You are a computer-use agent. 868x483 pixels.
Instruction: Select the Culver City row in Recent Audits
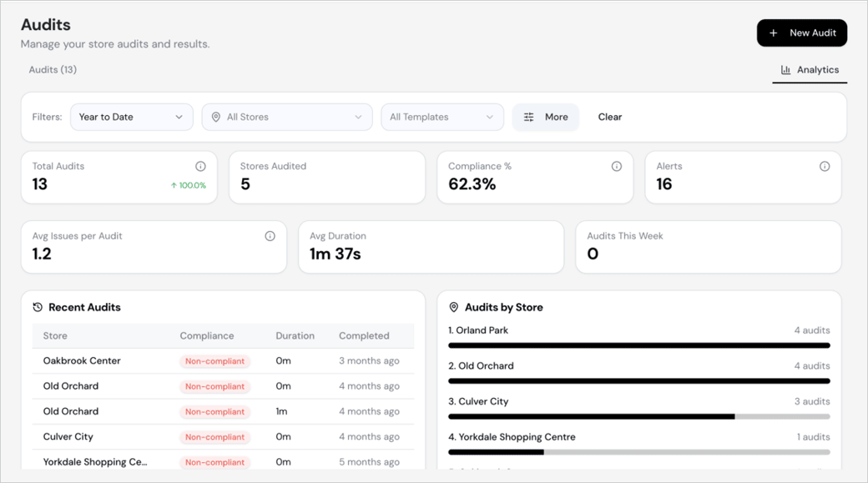point(223,436)
